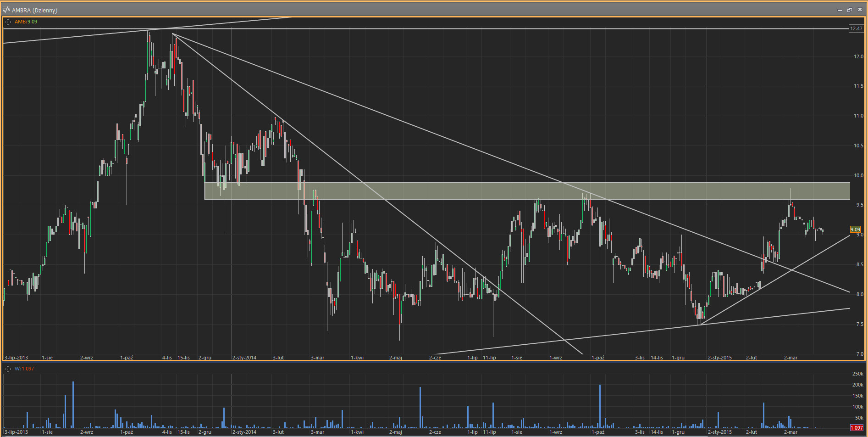The image size is (868, 437).
Task: Click the AMBRA (Dzienny) title text
Action: click(x=35, y=10)
